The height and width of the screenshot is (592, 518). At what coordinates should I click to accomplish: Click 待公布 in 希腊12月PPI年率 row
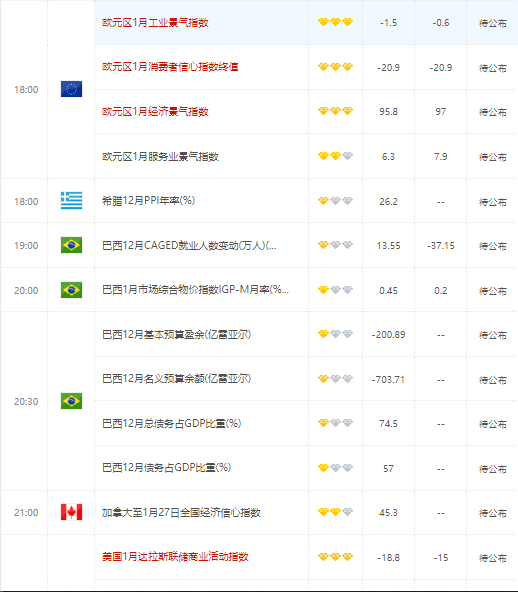click(x=493, y=202)
